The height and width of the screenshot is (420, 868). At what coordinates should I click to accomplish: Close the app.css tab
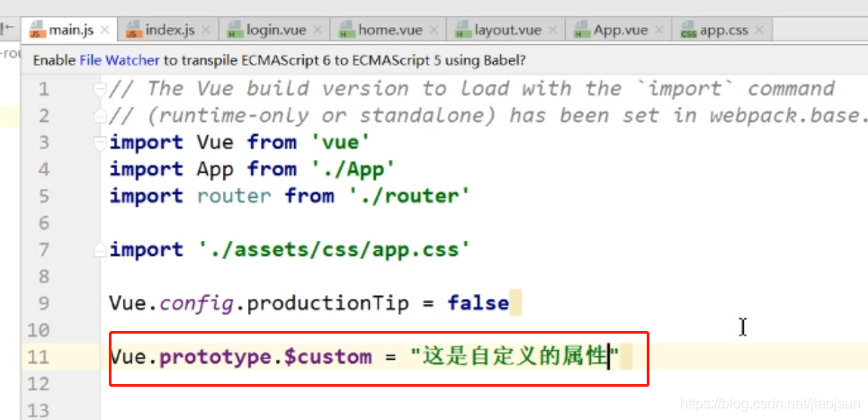tap(759, 30)
